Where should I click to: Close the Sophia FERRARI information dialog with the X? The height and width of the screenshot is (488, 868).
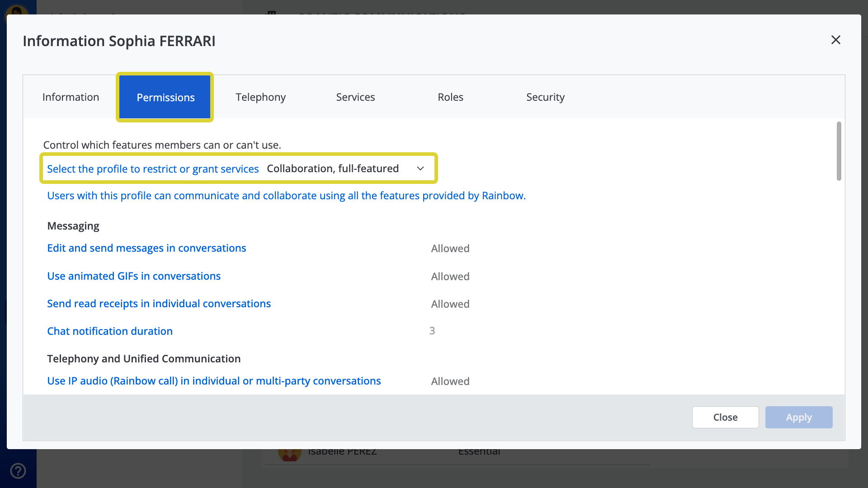pos(836,40)
